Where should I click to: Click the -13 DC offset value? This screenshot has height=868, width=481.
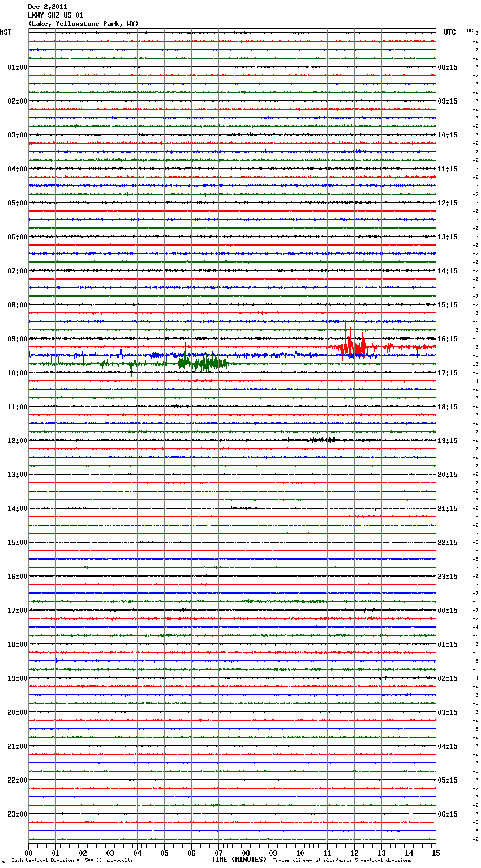(x=474, y=364)
